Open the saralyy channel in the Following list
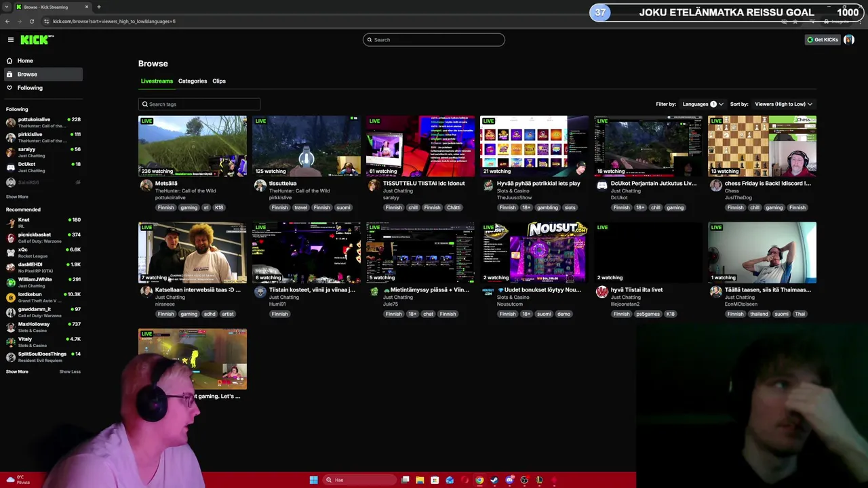 [x=43, y=152]
